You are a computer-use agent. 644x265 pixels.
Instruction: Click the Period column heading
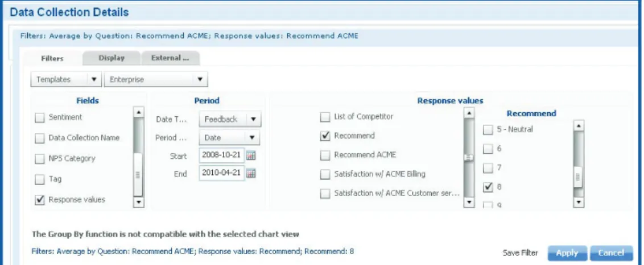point(207,100)
